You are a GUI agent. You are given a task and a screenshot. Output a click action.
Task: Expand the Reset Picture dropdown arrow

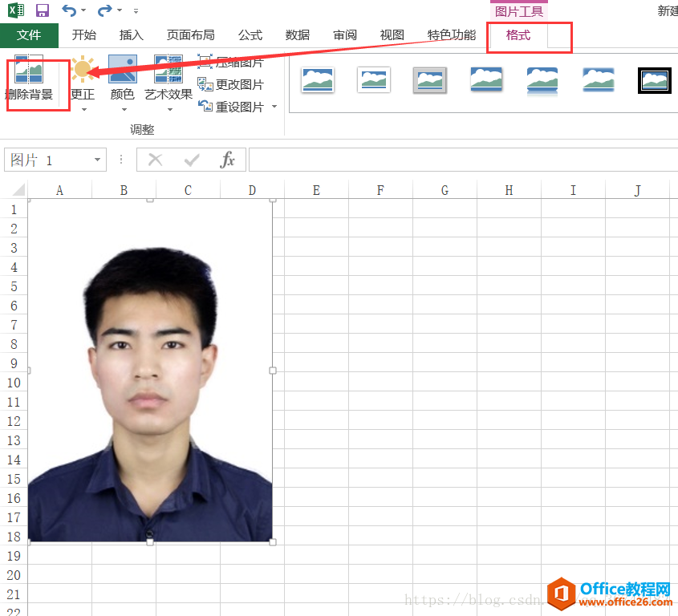click(274, 107)
